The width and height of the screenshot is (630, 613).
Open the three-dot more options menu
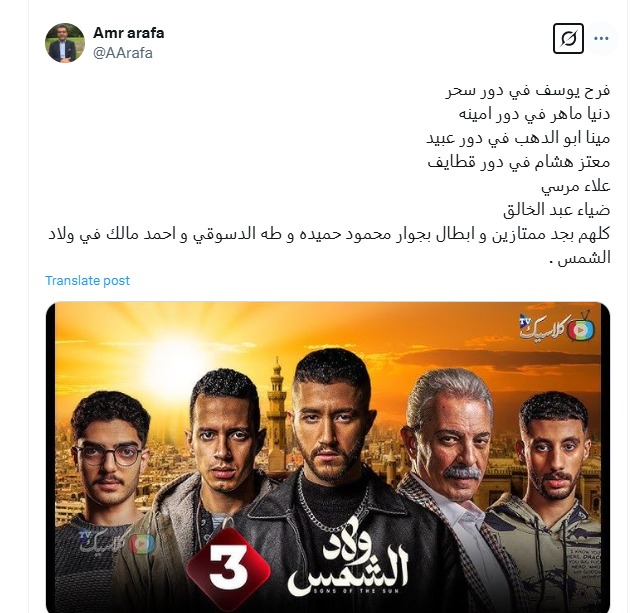coord(601,39)
